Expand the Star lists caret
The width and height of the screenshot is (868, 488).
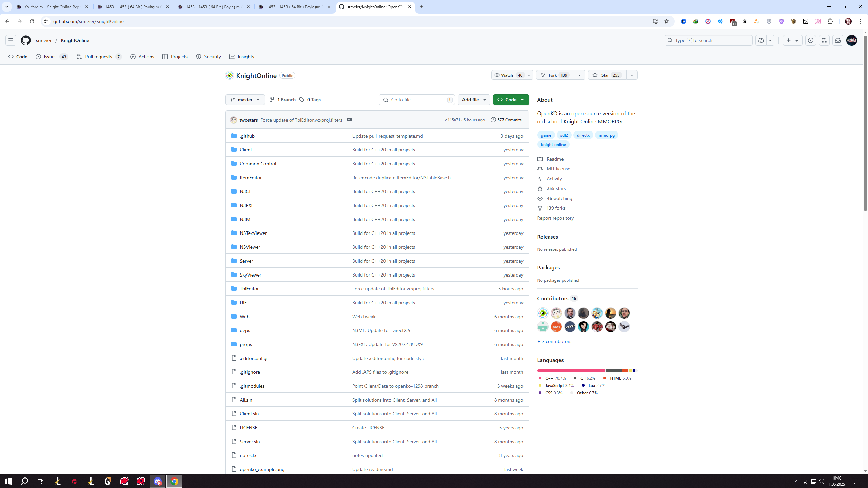632,75
